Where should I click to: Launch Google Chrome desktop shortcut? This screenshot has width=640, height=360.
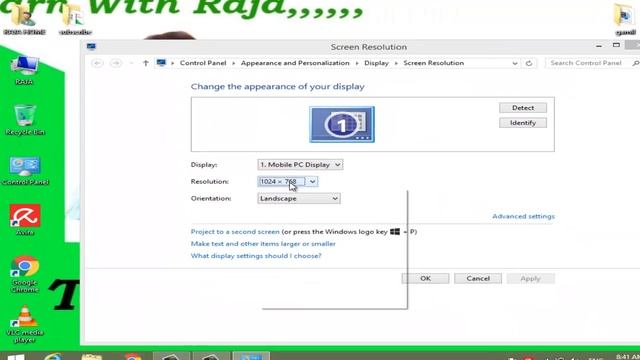tap(25, 274)
